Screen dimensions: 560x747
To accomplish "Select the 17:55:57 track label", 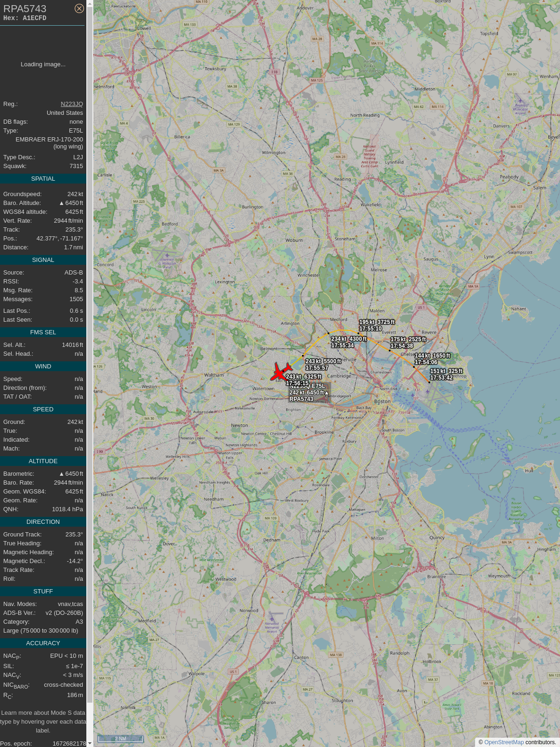I will point(317,368).
